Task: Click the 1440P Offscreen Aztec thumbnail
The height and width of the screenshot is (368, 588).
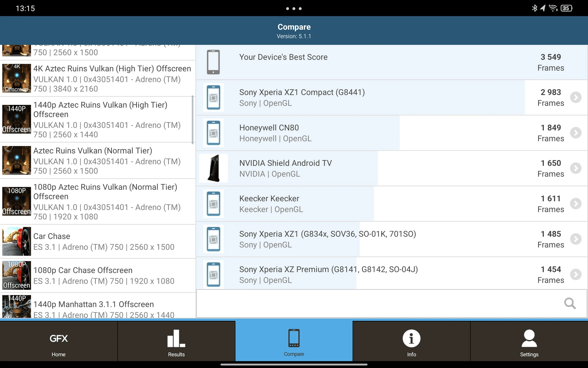Action: click(17, 119)
